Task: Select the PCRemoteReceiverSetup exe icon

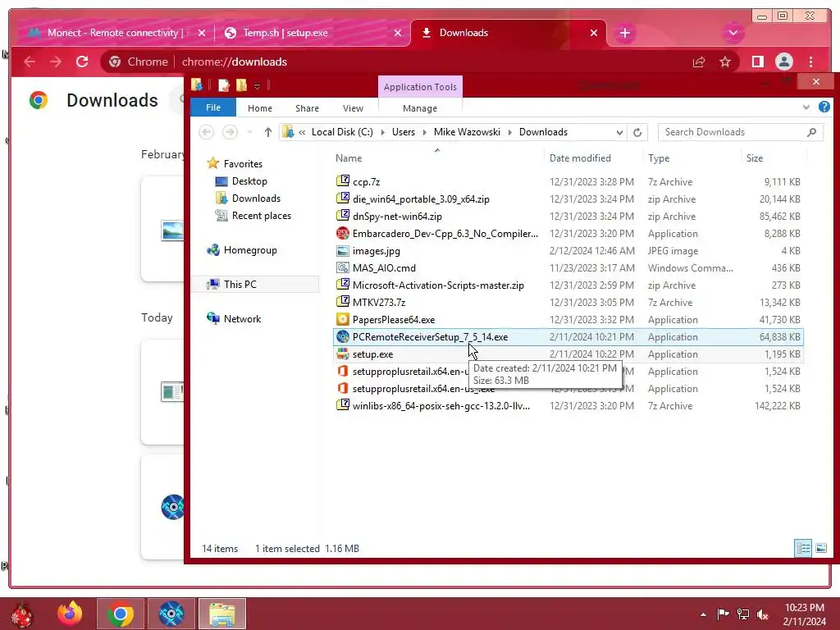Action: 342,336
